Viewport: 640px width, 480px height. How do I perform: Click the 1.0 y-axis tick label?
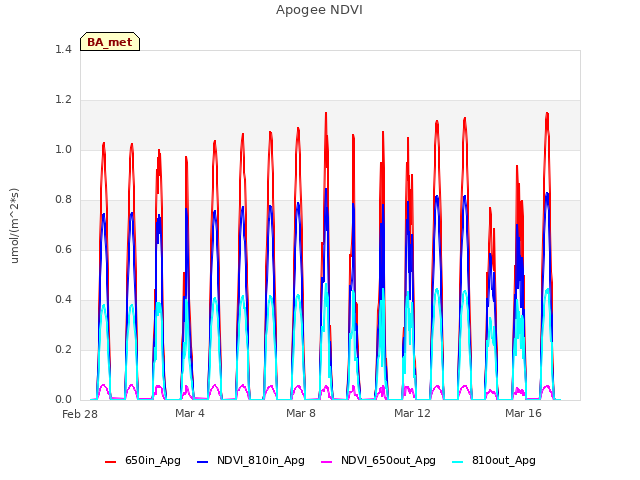point(63,149)
